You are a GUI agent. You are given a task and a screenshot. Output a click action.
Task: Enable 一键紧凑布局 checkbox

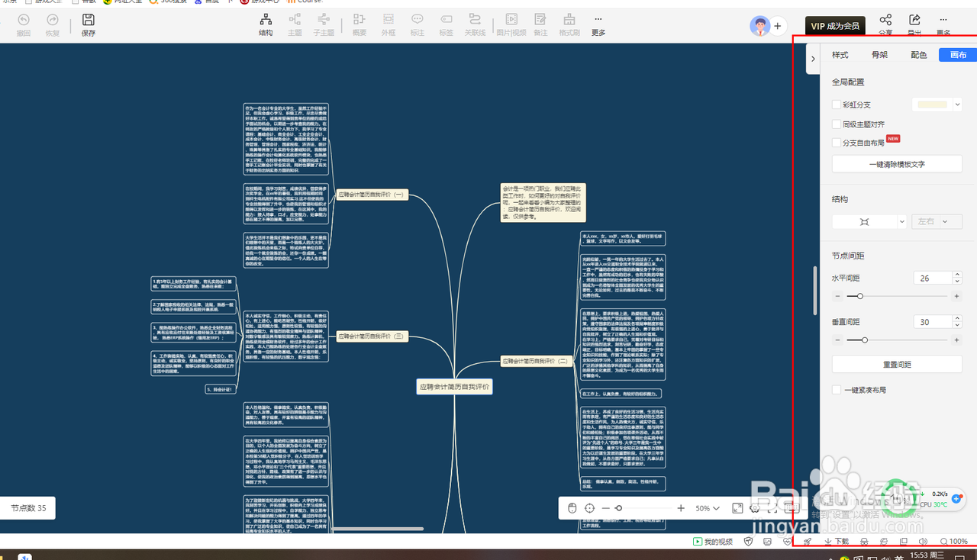pos(837,390)
